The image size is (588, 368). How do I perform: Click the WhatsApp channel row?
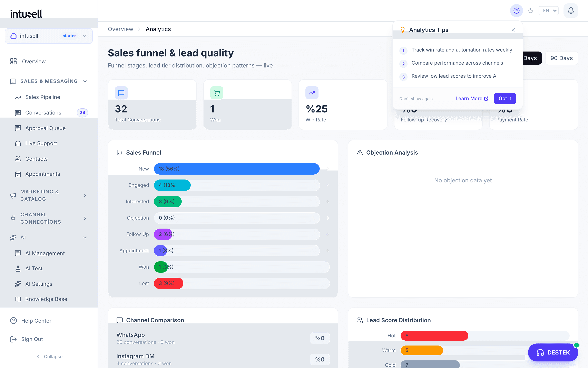[223, 338]
